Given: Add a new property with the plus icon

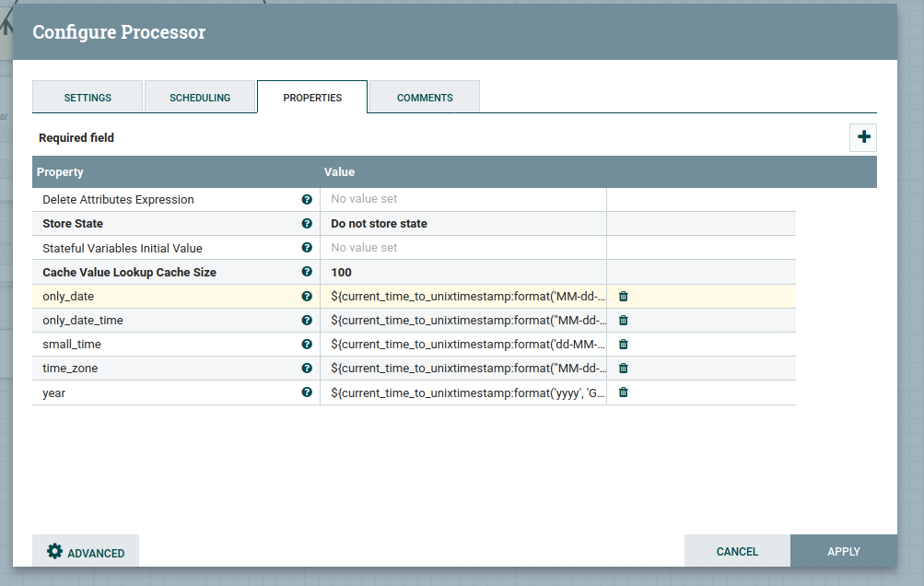Looking at the screenshot, I should [862, 136].
